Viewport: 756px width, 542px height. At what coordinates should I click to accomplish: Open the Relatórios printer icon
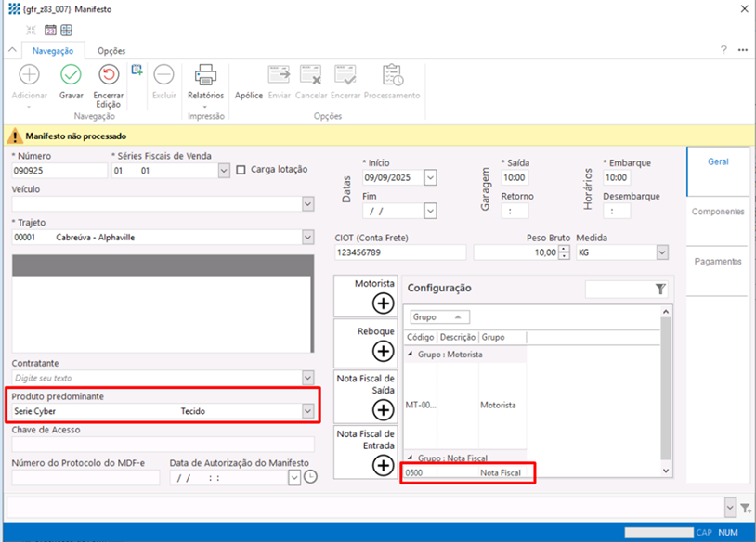coord(205,76)
